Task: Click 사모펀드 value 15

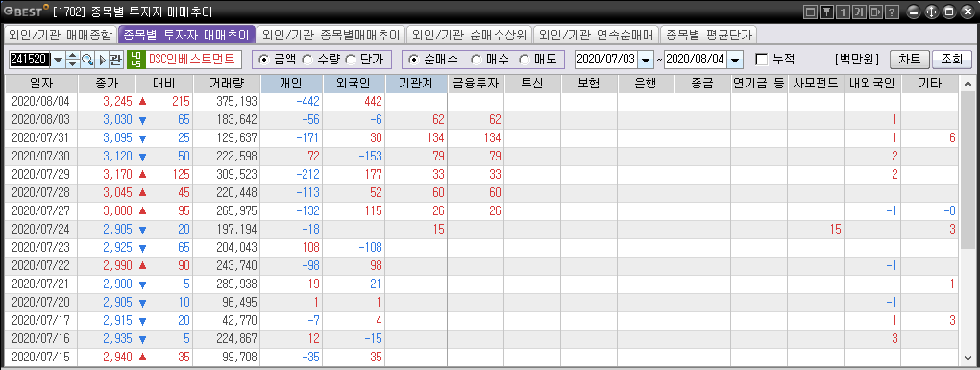Action: (x=836, y=230)
